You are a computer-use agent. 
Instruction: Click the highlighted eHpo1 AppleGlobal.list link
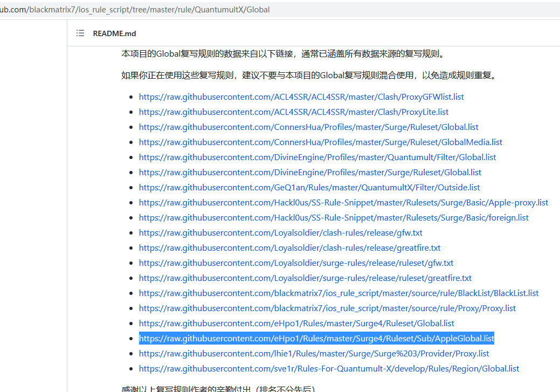click(316, 338)
